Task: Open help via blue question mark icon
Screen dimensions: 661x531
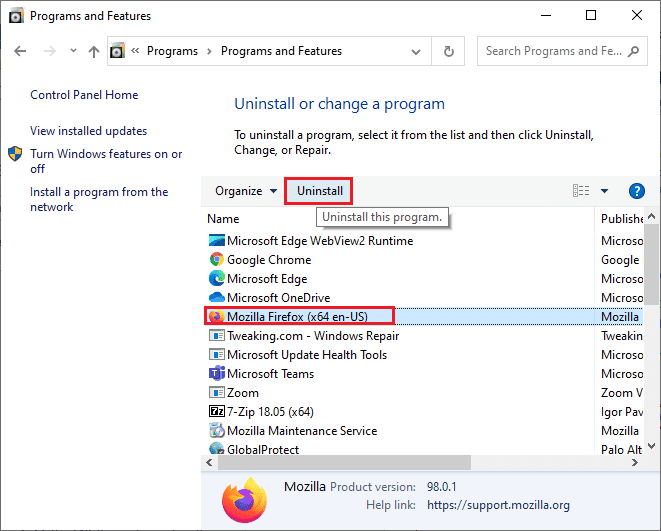Action: pyautogui.click(x=637, y=191)
